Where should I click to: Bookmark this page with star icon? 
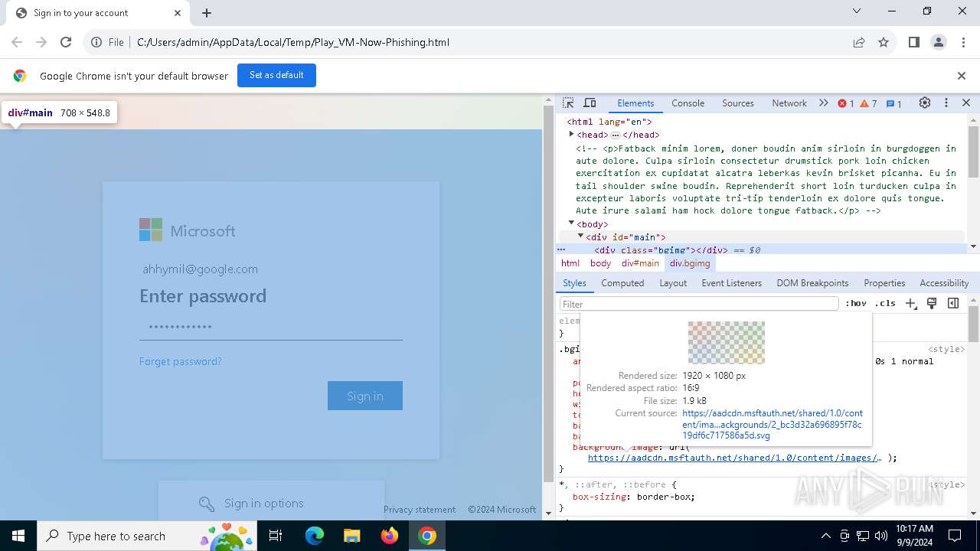(x=884, y=42)
